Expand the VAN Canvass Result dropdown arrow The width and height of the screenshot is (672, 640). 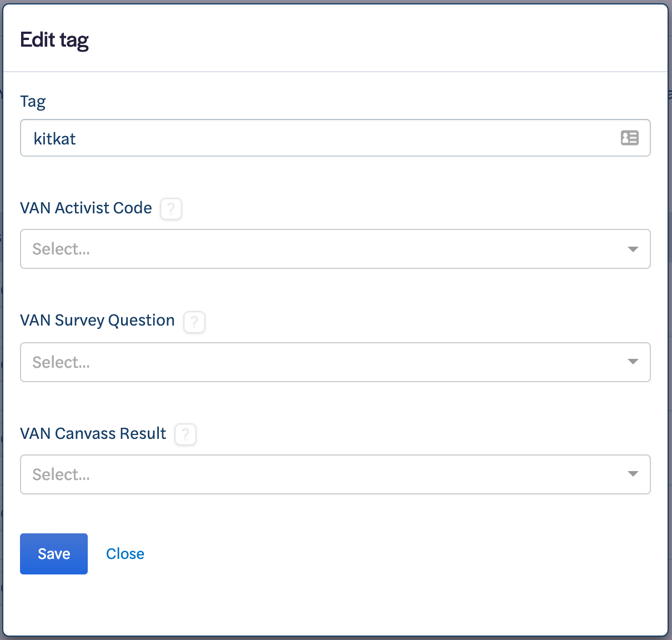(x=633, y=474)
